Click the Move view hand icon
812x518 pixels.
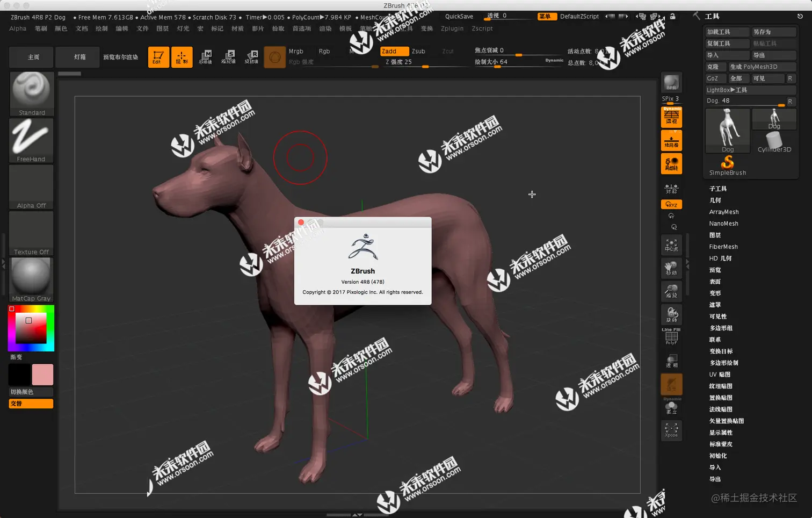(x=671, y=268)
